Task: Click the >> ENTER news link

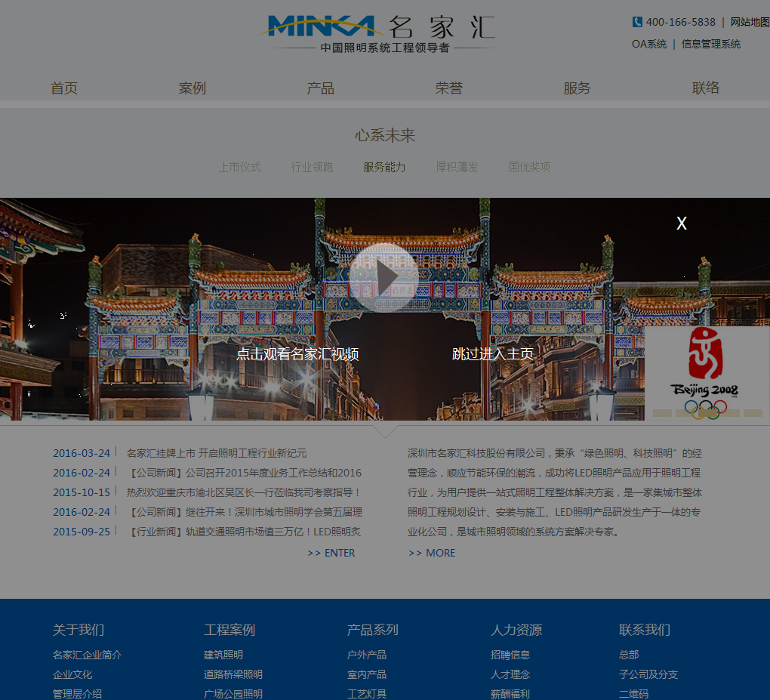Action: (331, 553)
